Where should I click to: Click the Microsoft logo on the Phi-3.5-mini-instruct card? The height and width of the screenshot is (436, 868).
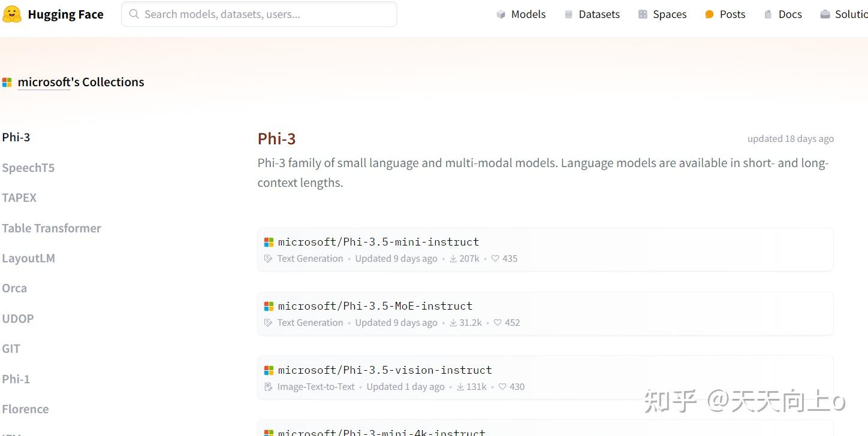click(269, 241)
